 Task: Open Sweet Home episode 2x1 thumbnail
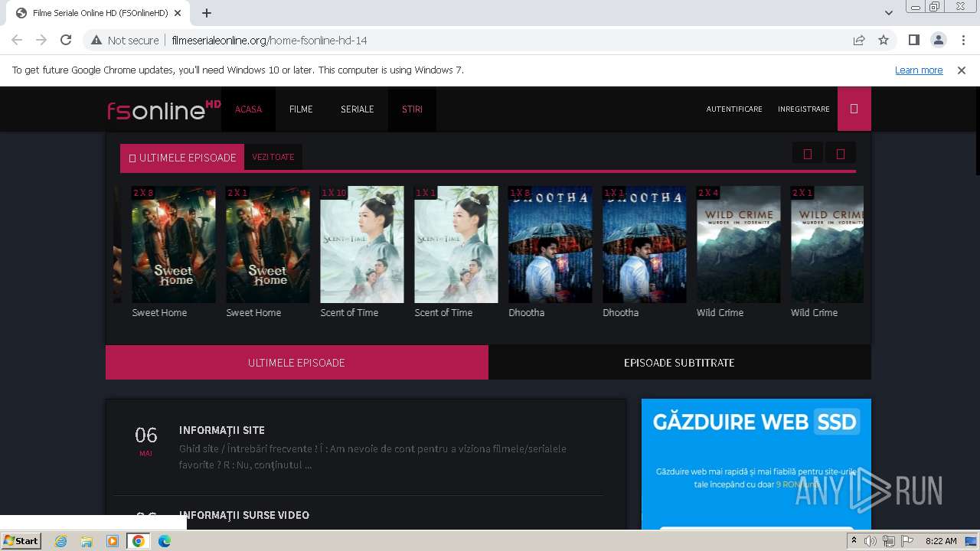[x=268, y=244]
